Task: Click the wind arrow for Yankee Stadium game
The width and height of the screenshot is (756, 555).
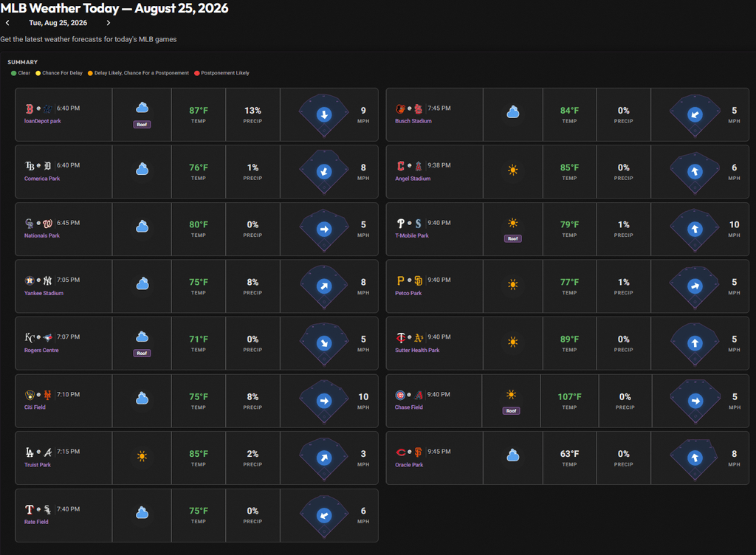Action: point(324,286)
